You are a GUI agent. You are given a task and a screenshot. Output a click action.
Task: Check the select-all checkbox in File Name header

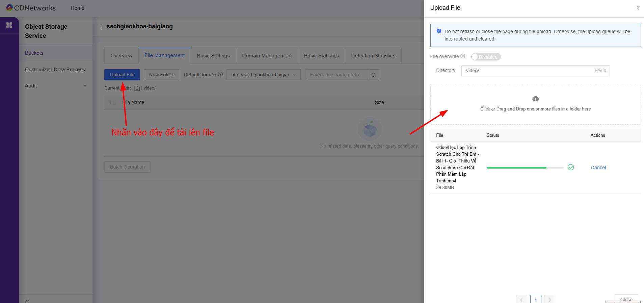tap(113, 102)
